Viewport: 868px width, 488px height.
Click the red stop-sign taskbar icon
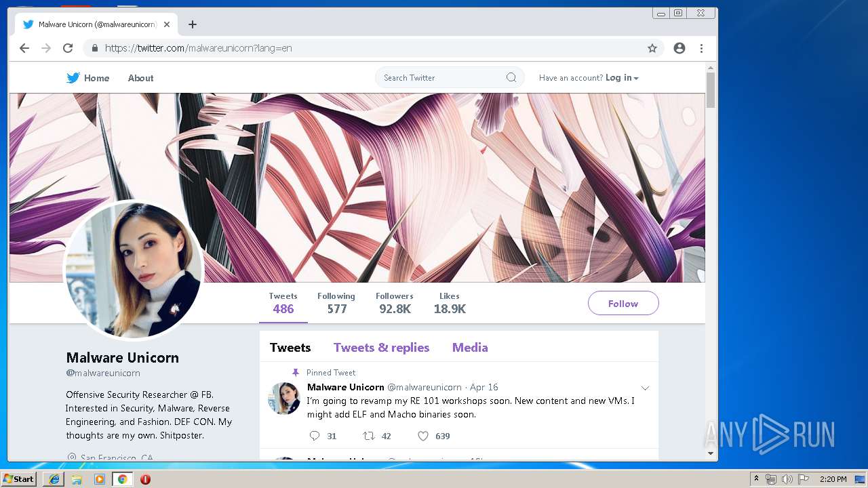click(x=145, y=479)
